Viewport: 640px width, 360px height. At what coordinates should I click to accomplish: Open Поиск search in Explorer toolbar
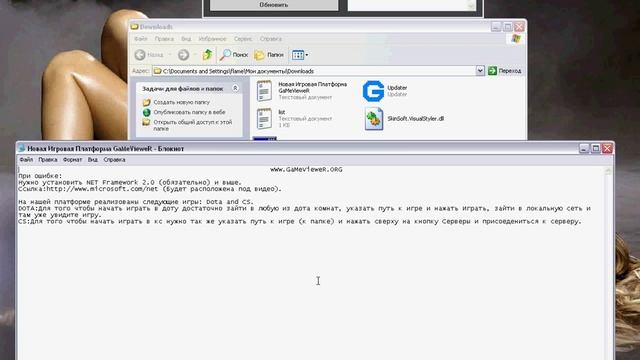pos(234,55)
